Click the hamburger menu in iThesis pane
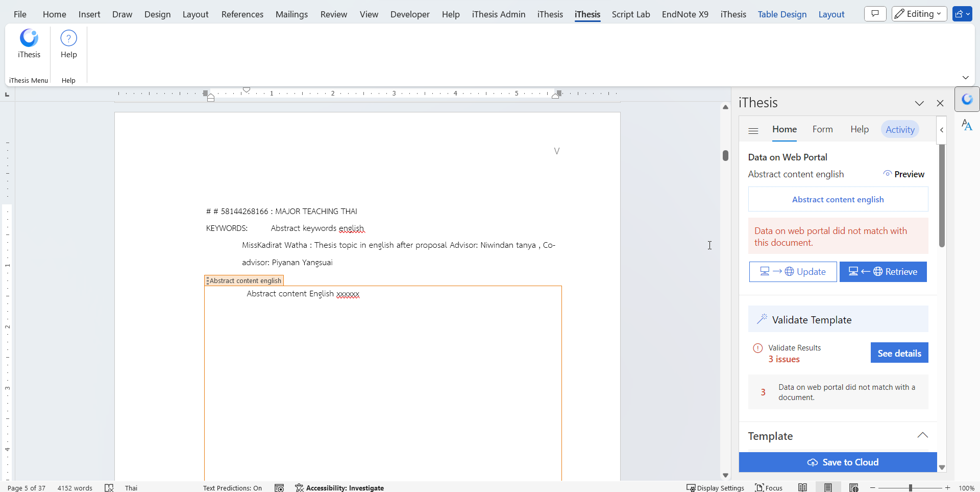980x492 pixels. click(753, 131)
